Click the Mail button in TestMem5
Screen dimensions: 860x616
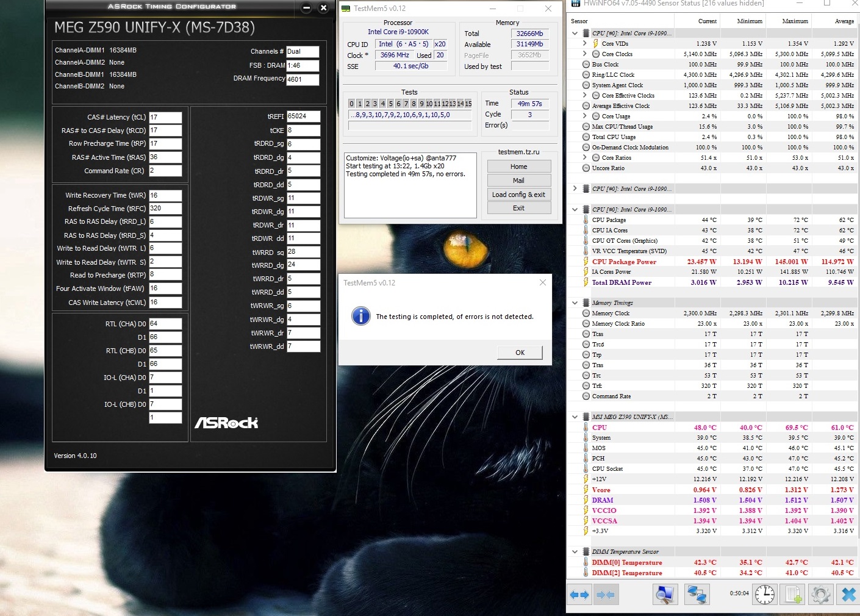pos(519,181)
